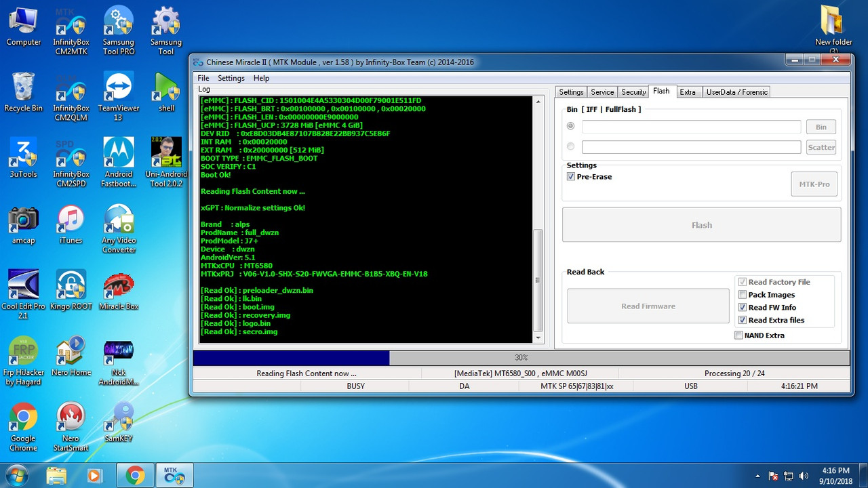Click the Scatter file path field
Viewport: 868px width, 488px height.
(691, 147)
